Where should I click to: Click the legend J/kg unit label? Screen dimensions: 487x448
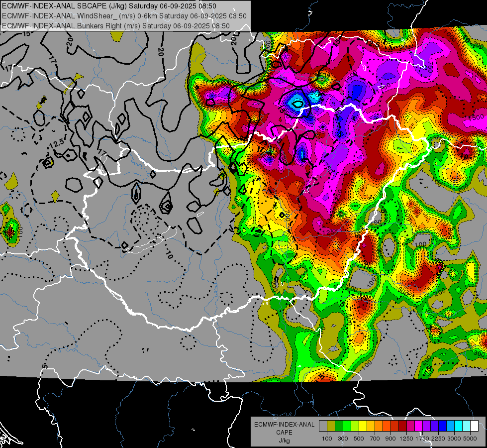284,441
